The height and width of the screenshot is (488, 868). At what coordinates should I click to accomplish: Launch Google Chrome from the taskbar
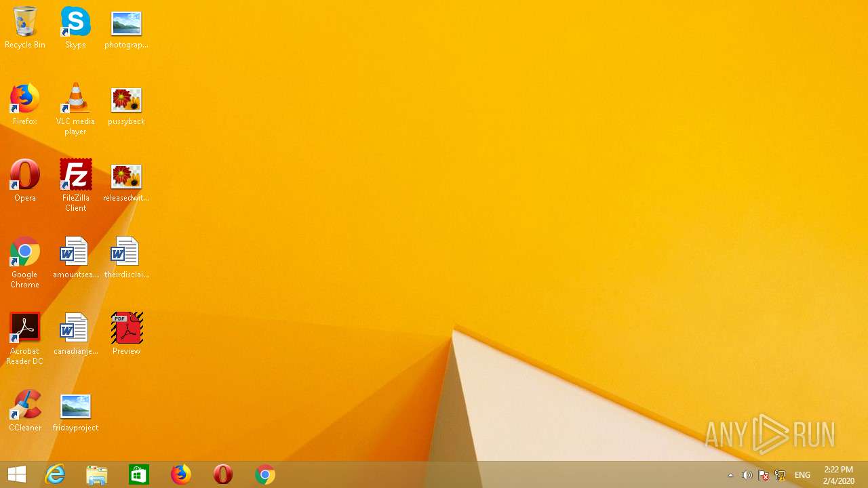coord(265,474)
